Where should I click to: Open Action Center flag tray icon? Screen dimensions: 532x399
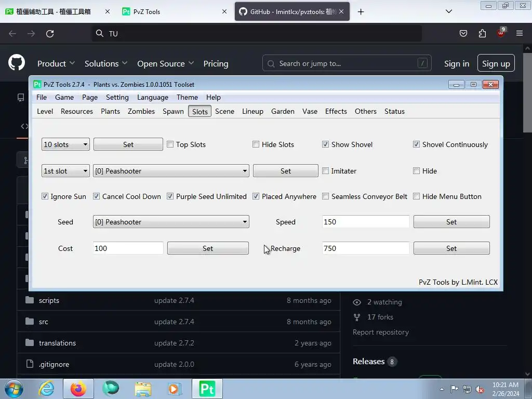454,389
